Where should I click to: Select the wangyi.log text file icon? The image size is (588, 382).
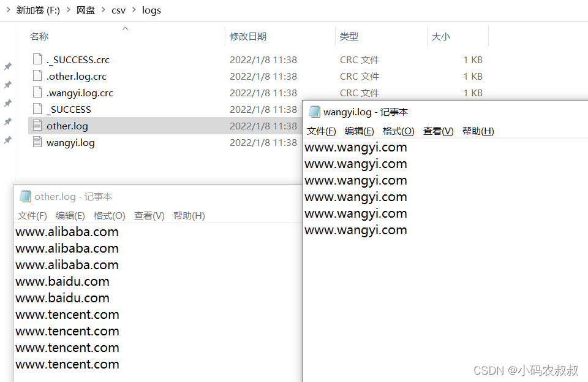coord(37,142)
